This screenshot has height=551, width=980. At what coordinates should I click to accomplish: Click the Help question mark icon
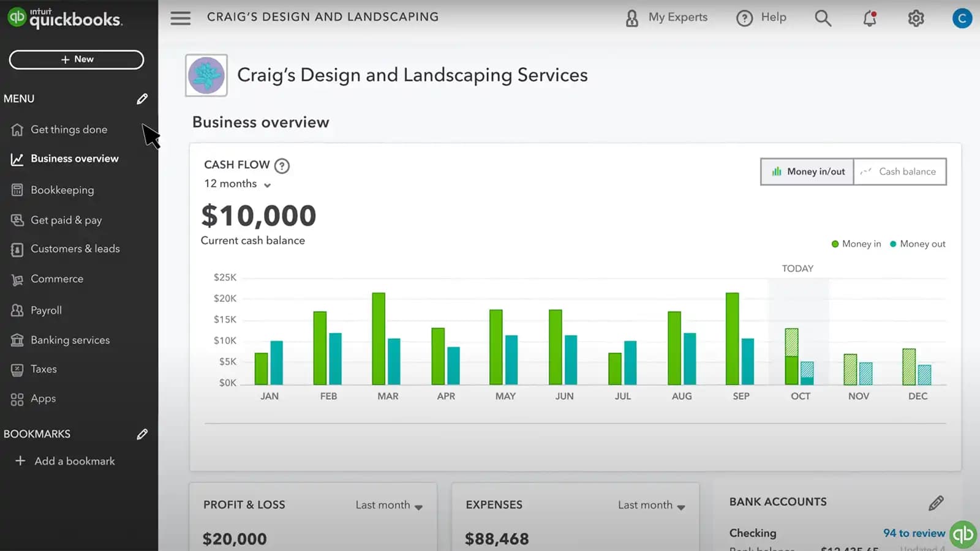[x=744, y=18]
